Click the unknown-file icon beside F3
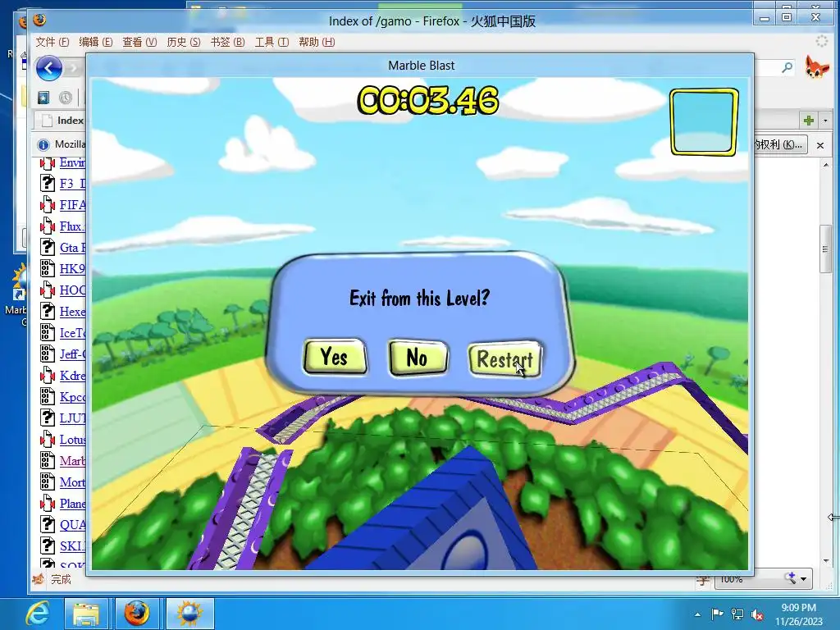840x630 pixels. (x=48, y=183)
